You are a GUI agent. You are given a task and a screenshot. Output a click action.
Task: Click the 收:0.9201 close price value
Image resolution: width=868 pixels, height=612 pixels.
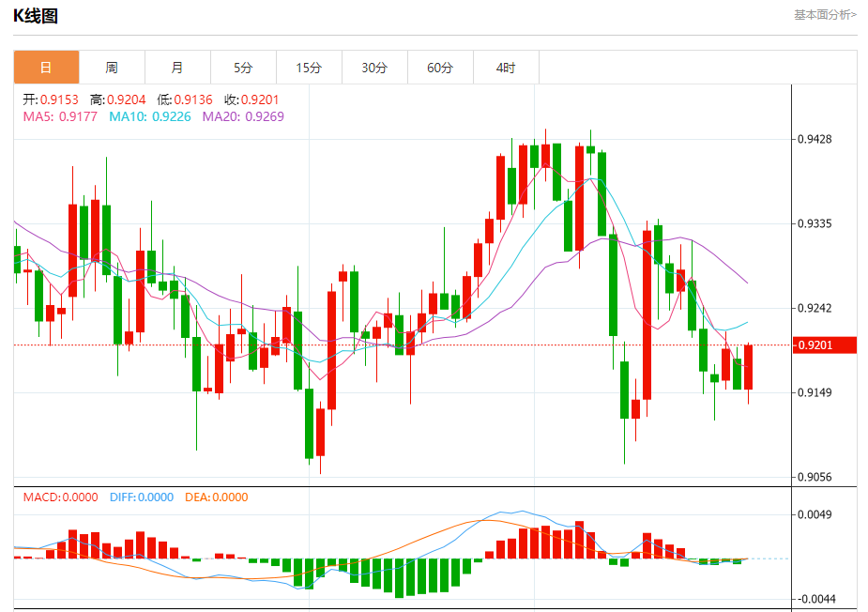(251, 99)
